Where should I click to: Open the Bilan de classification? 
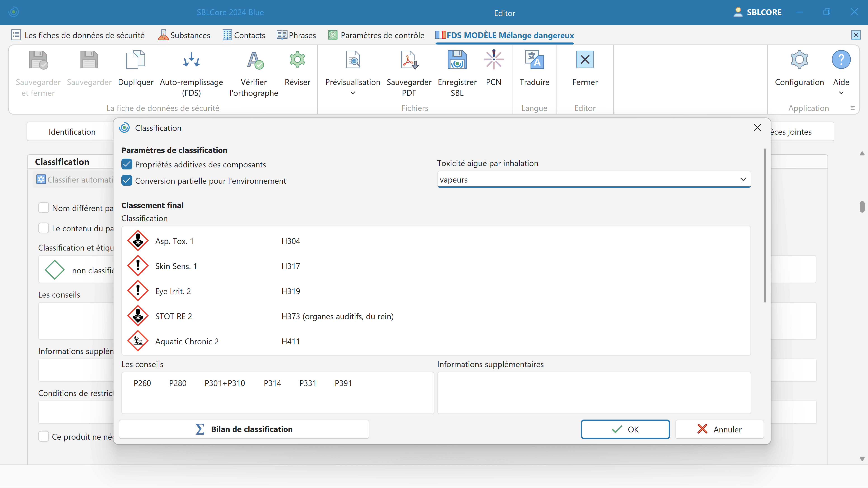[244, 429]
